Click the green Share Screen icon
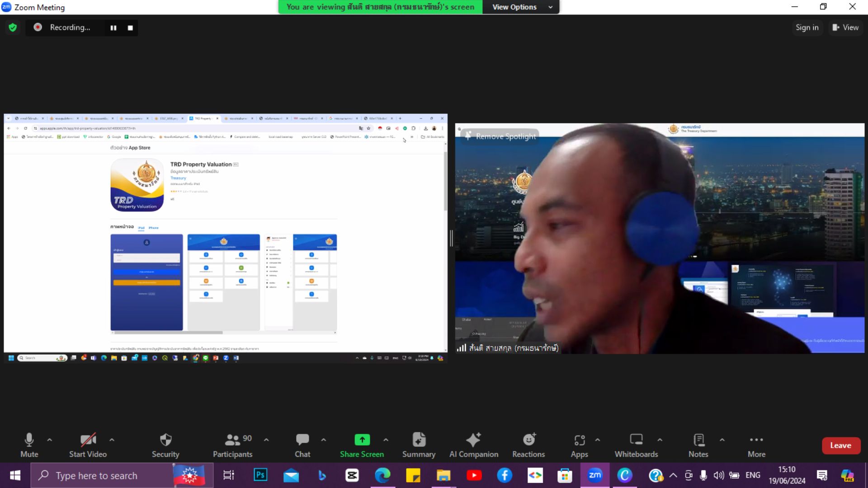The width and height of the screenshot is (868, 488). [x=362, y=440]
